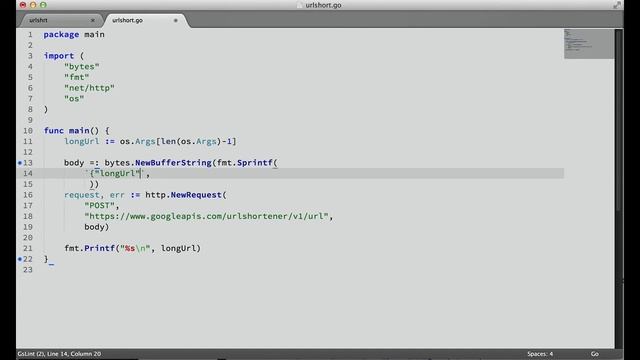Image resolution: width=640 pixels, height=360 pixels.
Task: Open the Go syntax selector
Action: pos(595,354)
